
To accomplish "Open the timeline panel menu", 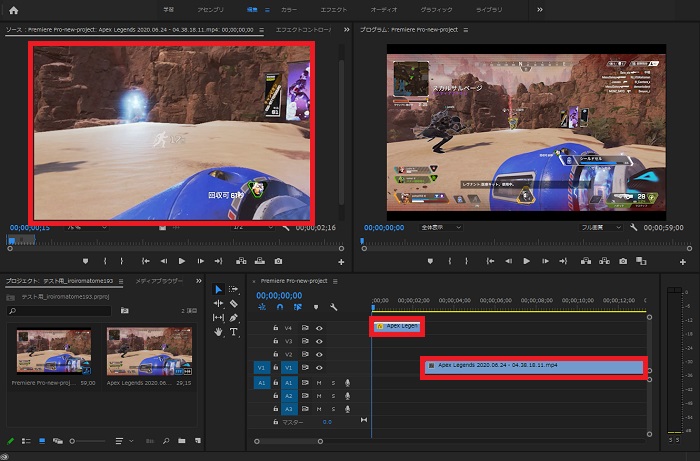I will (335, 281).
